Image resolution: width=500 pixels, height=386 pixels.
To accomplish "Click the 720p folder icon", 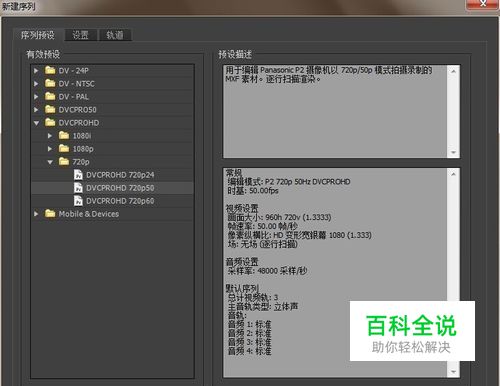I will [x=64, y=161].
